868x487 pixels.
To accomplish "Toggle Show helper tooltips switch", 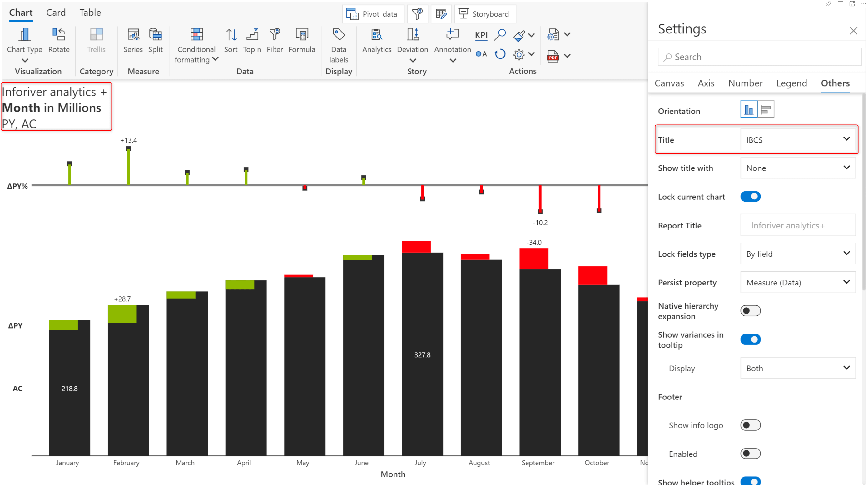I will [750, 481].
